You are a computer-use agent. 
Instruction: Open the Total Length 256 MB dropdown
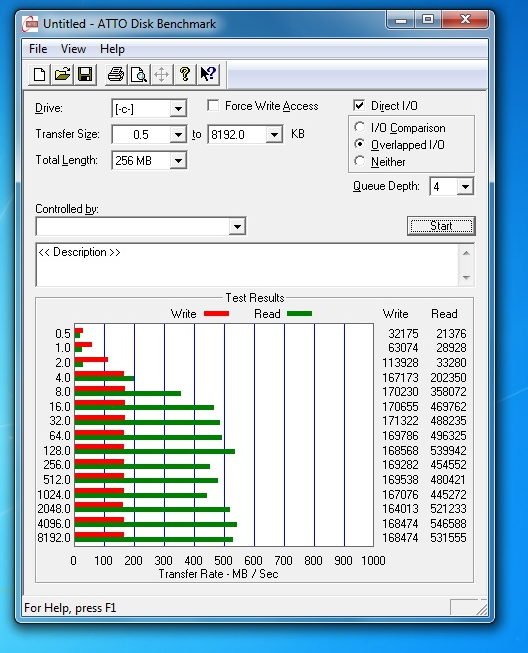(178, 161)
